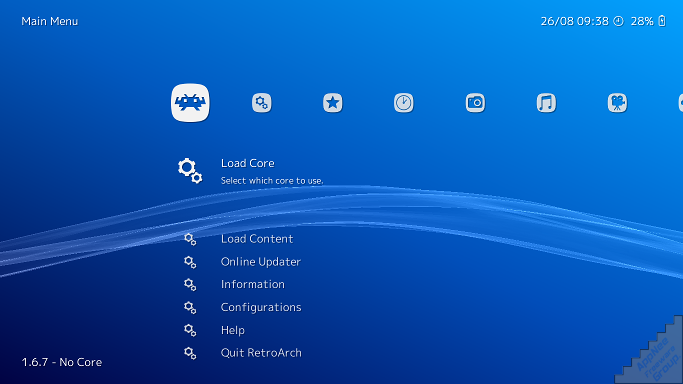Select the Load Core menu entry
This screenshot has height=384, width=683.
point(247,163)
